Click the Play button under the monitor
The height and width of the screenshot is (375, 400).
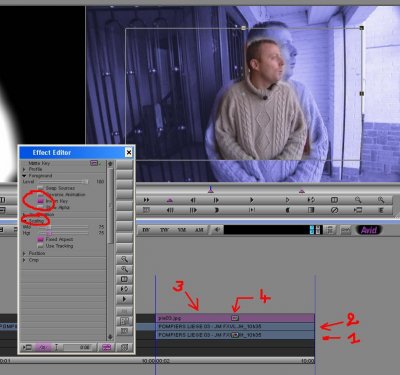[x=252, y=200]
